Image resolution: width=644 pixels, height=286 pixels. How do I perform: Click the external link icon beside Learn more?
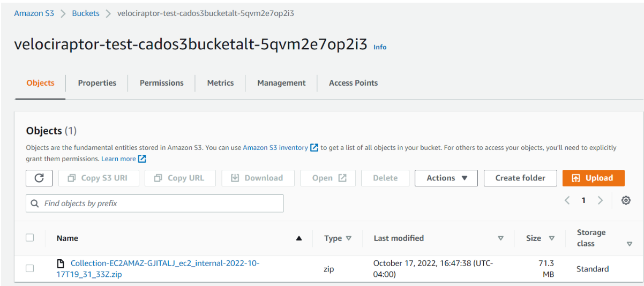[x=142, y=159]
